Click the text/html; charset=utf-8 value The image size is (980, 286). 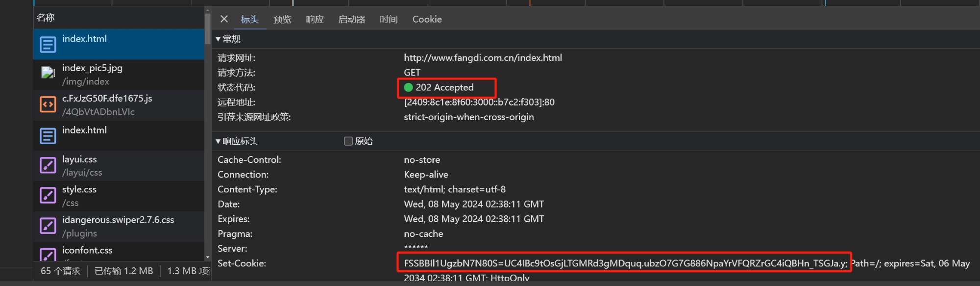[x=455, y=189]
